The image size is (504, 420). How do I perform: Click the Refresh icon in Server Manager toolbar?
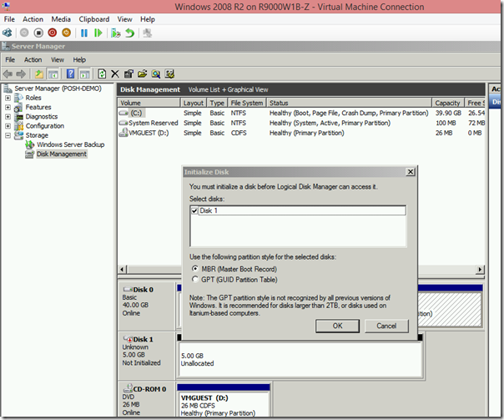click(x=102, y=74)
